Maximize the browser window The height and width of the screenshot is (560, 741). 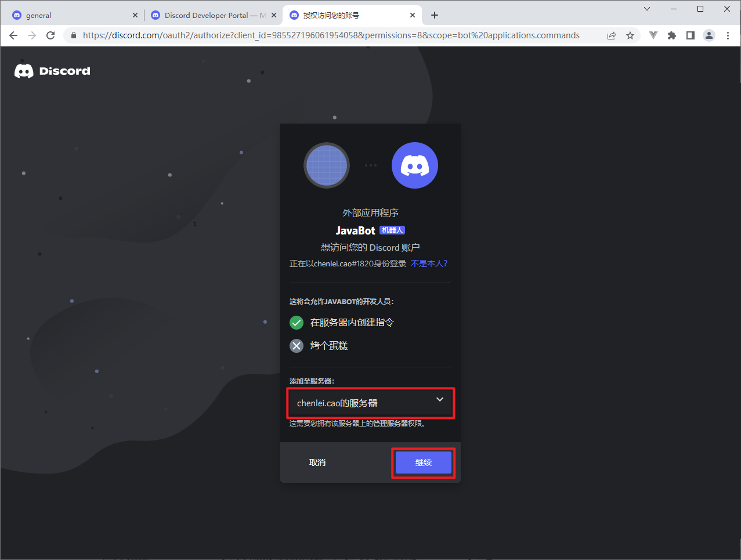pos(700,9)
